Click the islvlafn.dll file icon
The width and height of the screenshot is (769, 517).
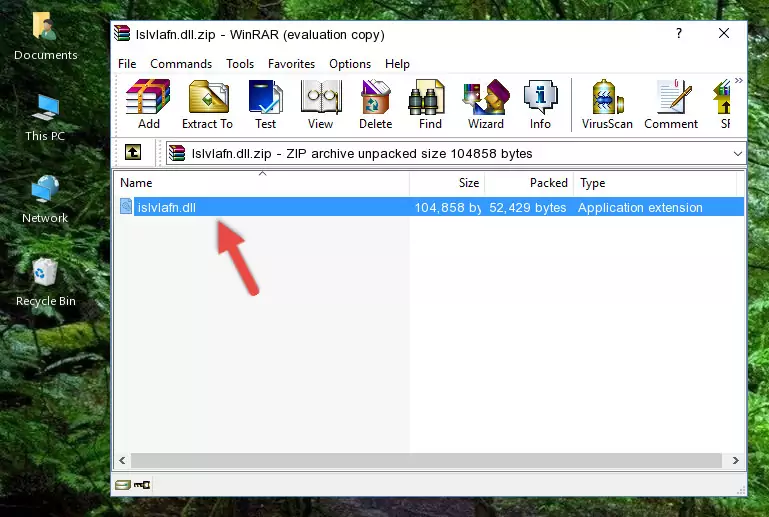click(126, 207)
